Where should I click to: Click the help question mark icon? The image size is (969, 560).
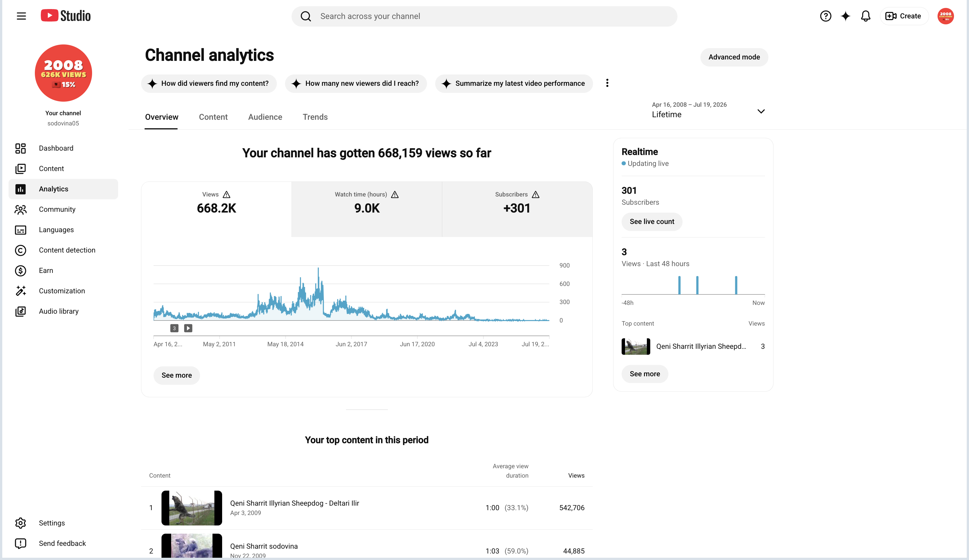pos(825,16)
